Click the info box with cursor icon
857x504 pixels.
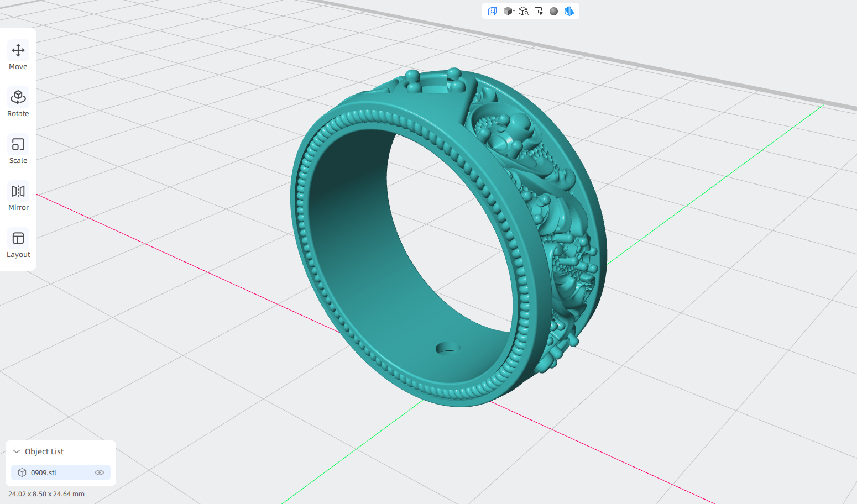539,11
